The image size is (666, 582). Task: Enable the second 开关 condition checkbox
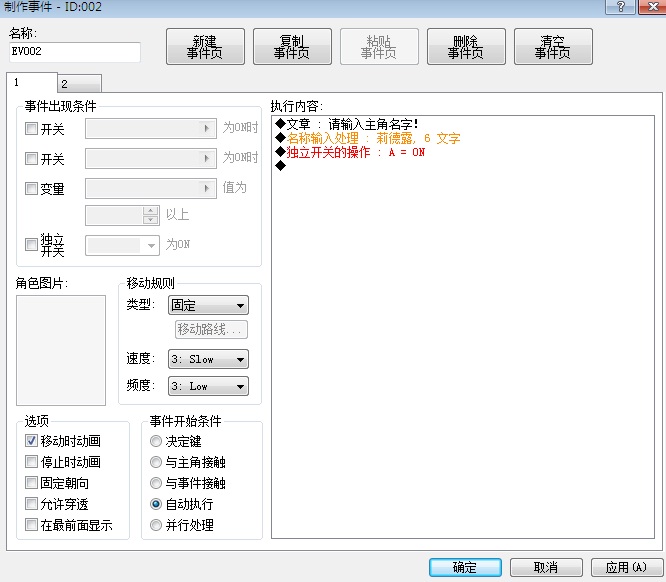tap(31, 159)
